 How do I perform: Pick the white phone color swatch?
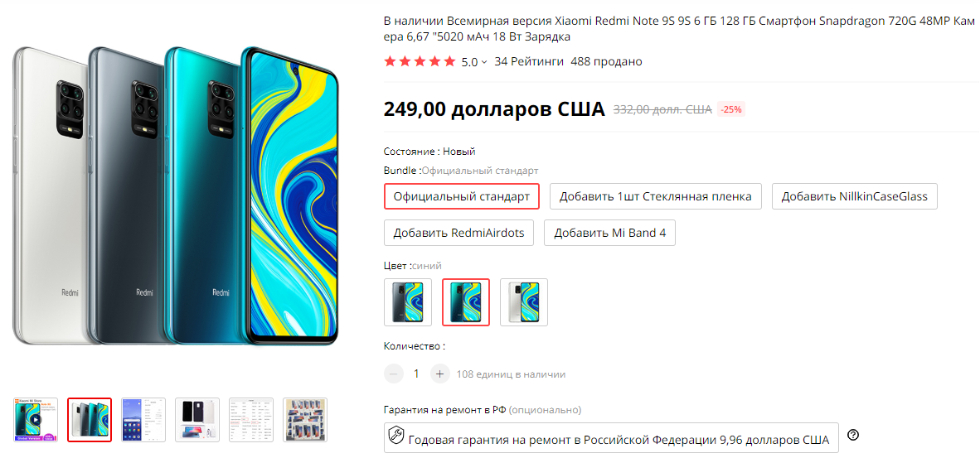[524, 302]
